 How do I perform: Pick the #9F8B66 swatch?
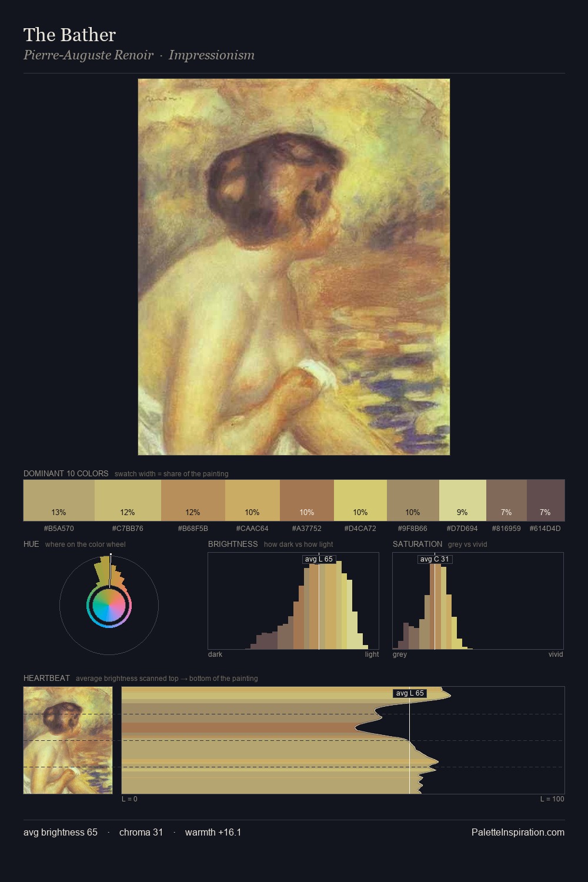tap(413, 500)
